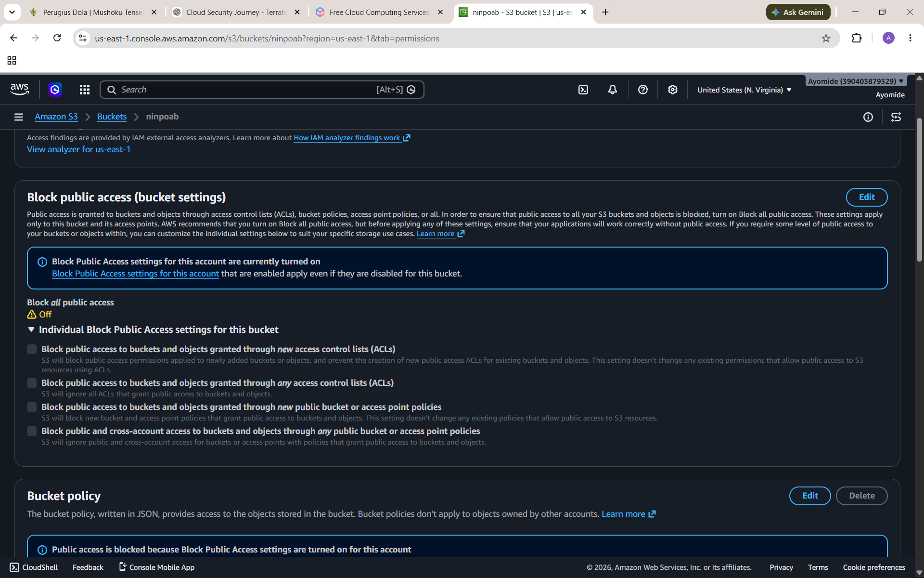Viewport: 924px width, 578px height.
Task: Open Learn more link in Block public access
Action: point(440,234)
